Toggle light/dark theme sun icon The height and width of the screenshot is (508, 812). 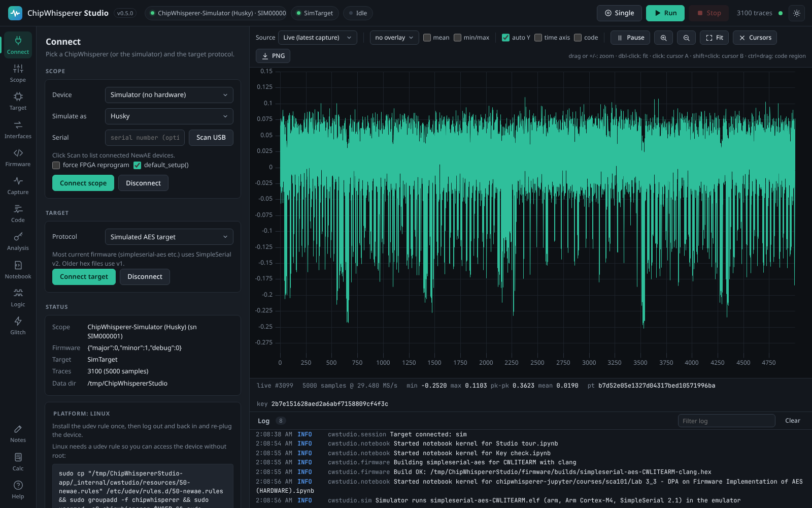click(x=797, y=13)
